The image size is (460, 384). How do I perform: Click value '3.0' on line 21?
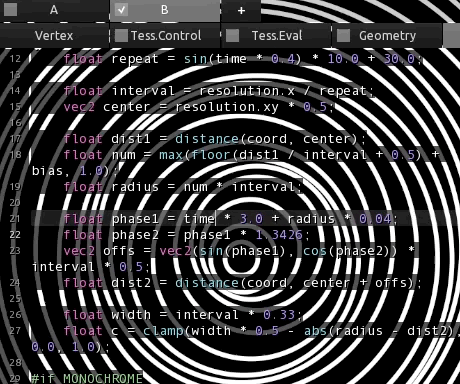[251, 219]
